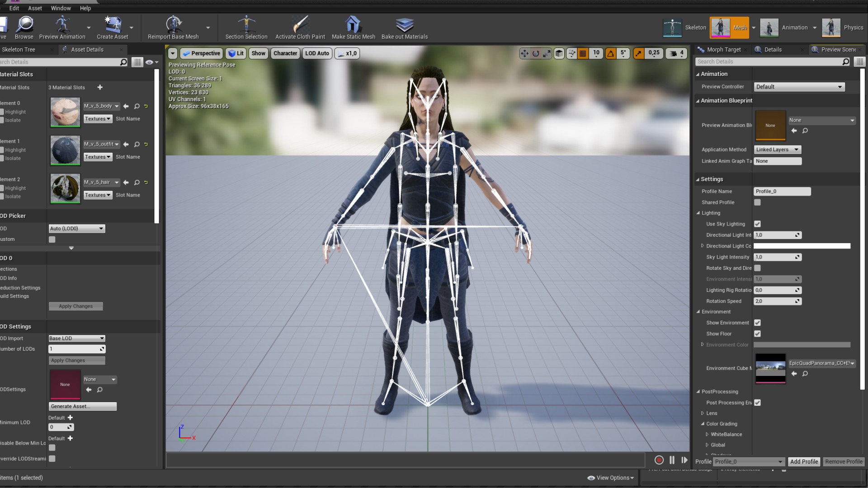Open LOD Auto viewport menu
The width and height of the screenshot is (868, 488).
click(317, 53)
